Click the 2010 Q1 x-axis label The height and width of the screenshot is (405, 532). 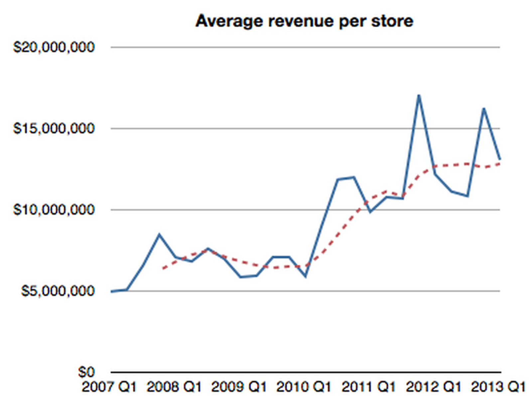305,387
